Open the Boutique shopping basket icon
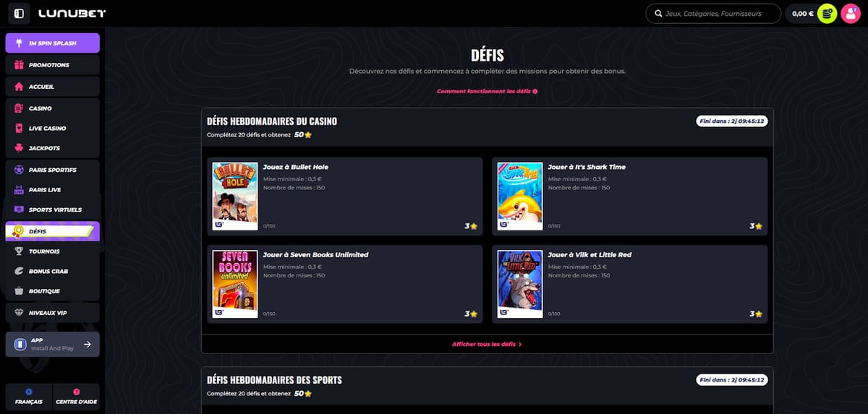The image size is (868, 414). pyautogui.click(x=19, y=291)
